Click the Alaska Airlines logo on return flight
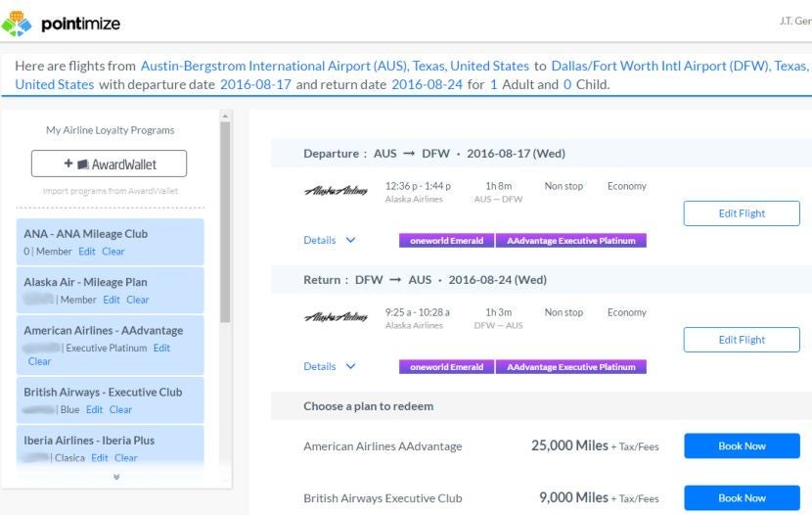 coord(336,318)
